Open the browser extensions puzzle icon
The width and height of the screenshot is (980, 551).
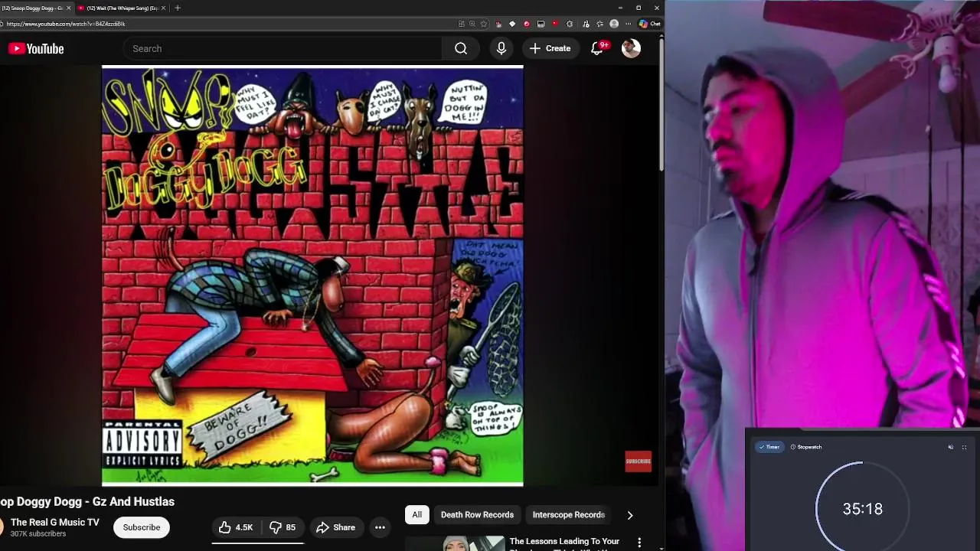point(569,24)
